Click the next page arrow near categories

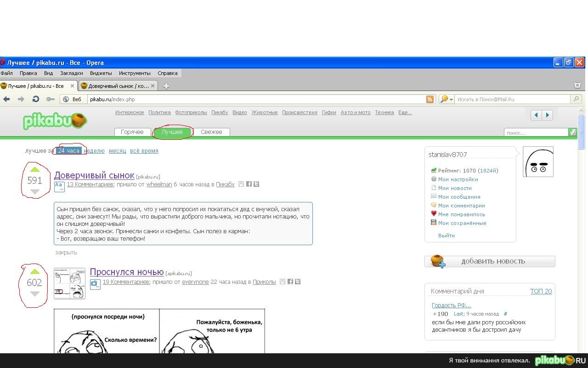pos(547,115)
